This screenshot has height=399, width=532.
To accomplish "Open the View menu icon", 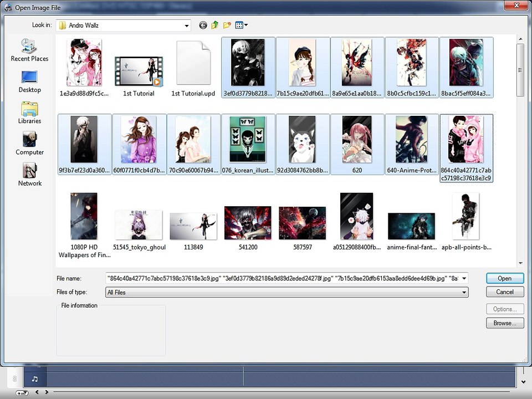I will click(241, 25).
